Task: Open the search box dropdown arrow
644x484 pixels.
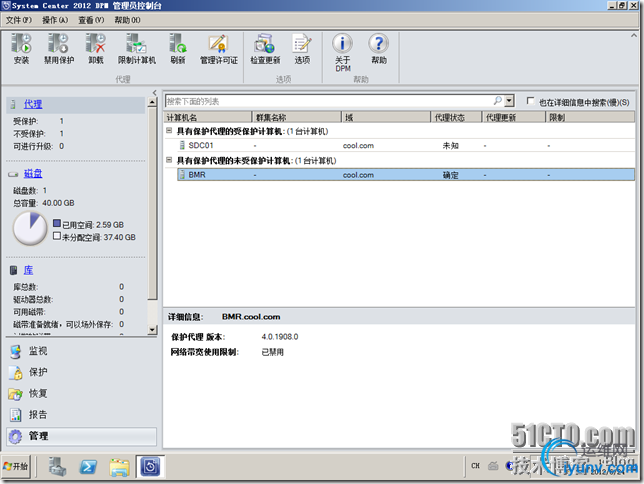Action: pos(509,101)
